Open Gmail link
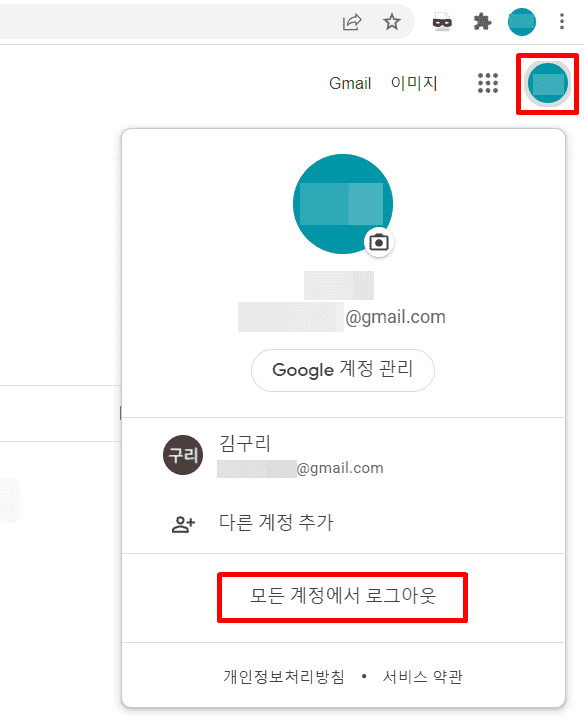The width and height of the screenshot is (584, 726). [x=350, y=83]
